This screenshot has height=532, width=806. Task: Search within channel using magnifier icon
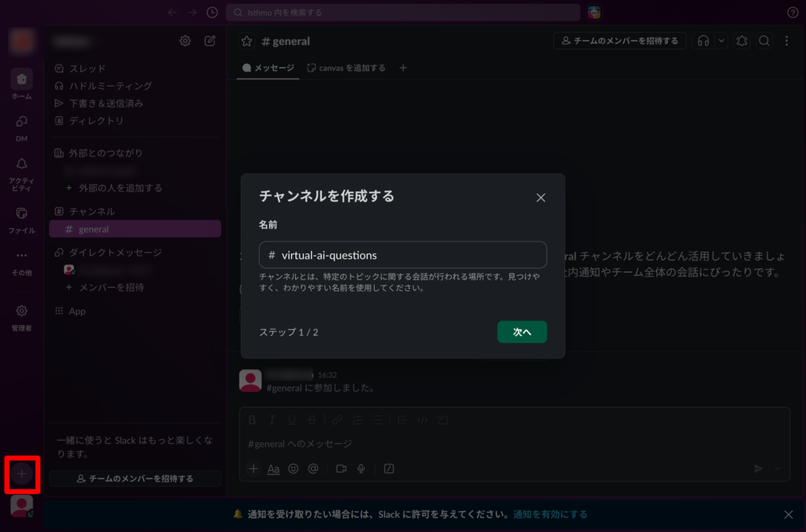coord(763,41)
